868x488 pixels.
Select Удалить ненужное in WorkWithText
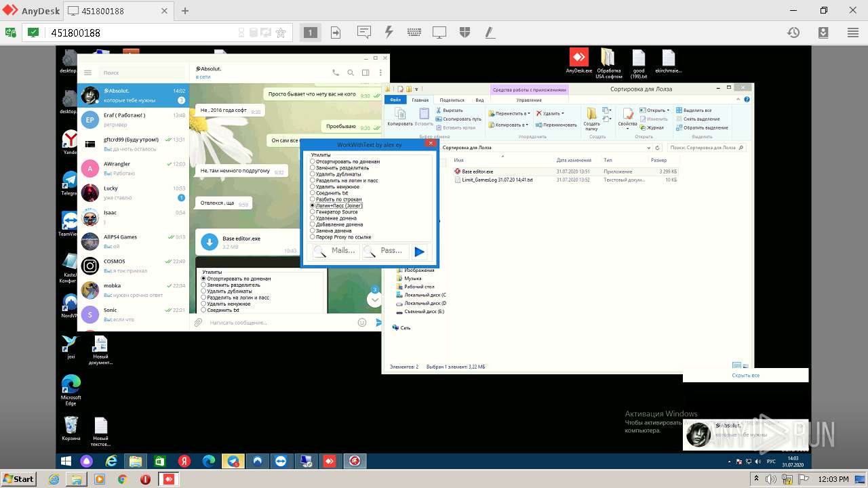tap(335, 186)
